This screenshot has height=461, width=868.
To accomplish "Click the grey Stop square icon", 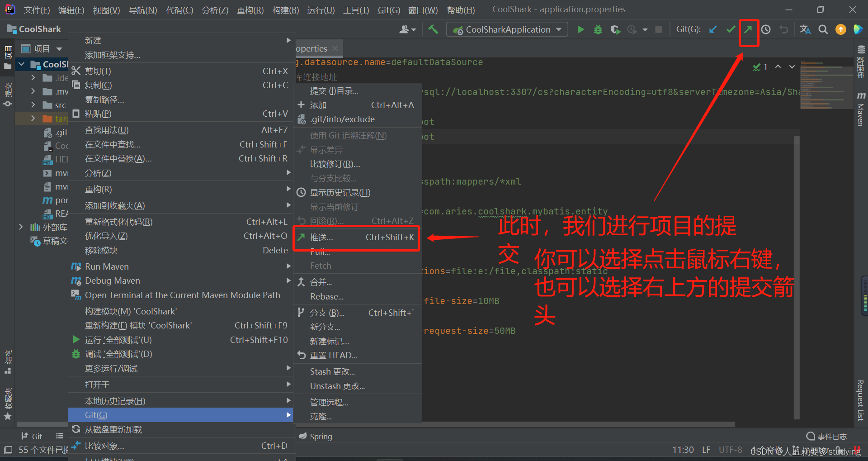I will pyautogui.click(x=659, y=29).
